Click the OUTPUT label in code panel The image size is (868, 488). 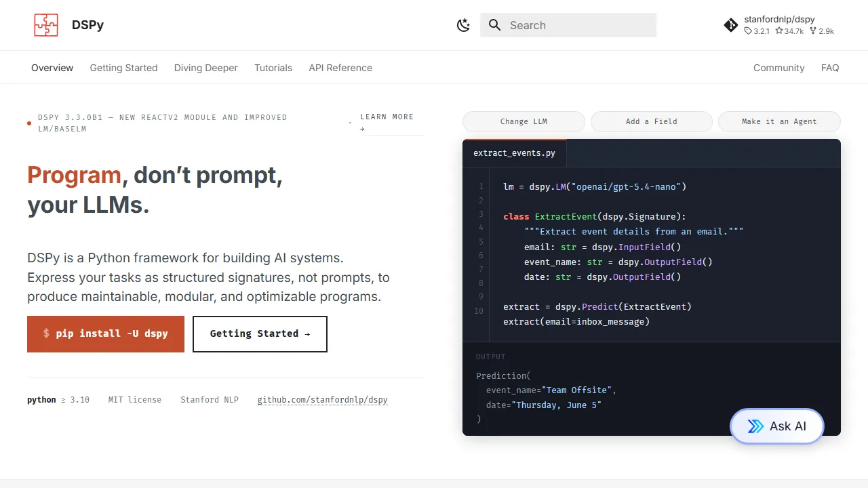pyautogui.click(x=491, y=357)
